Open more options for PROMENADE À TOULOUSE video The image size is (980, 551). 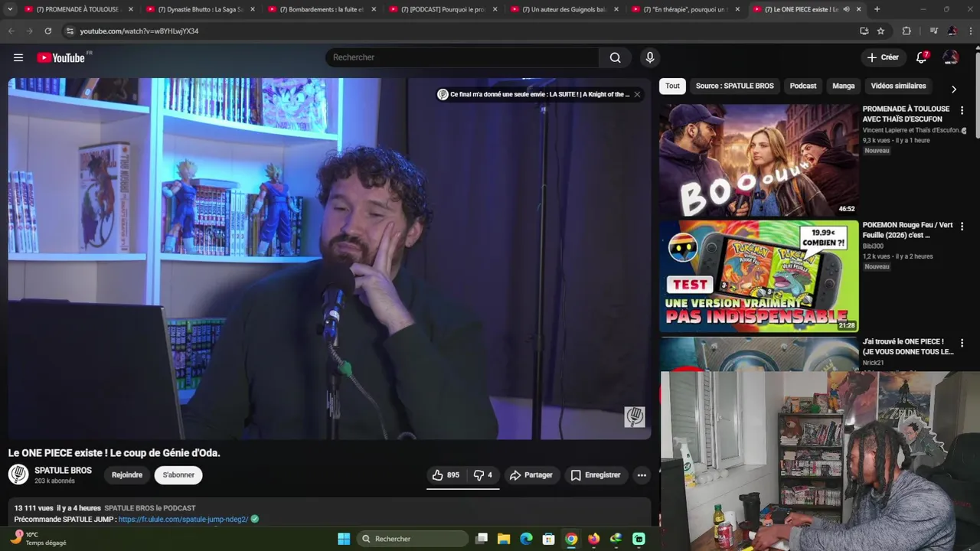pos(962,110)
